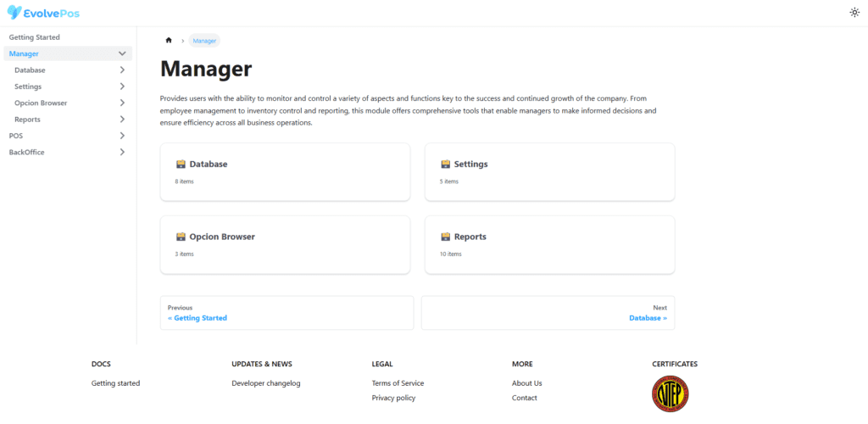Click the Reports card folder icon
Screen dimensions: 868x424
pos(445,237)
